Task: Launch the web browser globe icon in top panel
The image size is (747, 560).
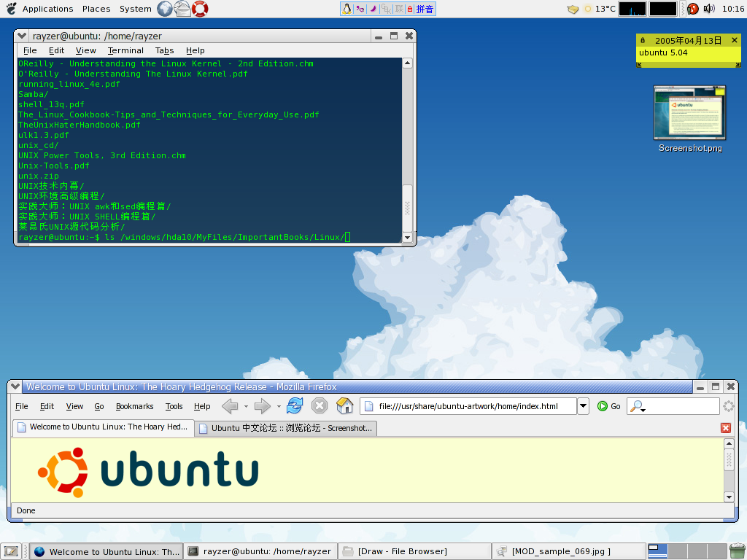Action: pos(164,9)
